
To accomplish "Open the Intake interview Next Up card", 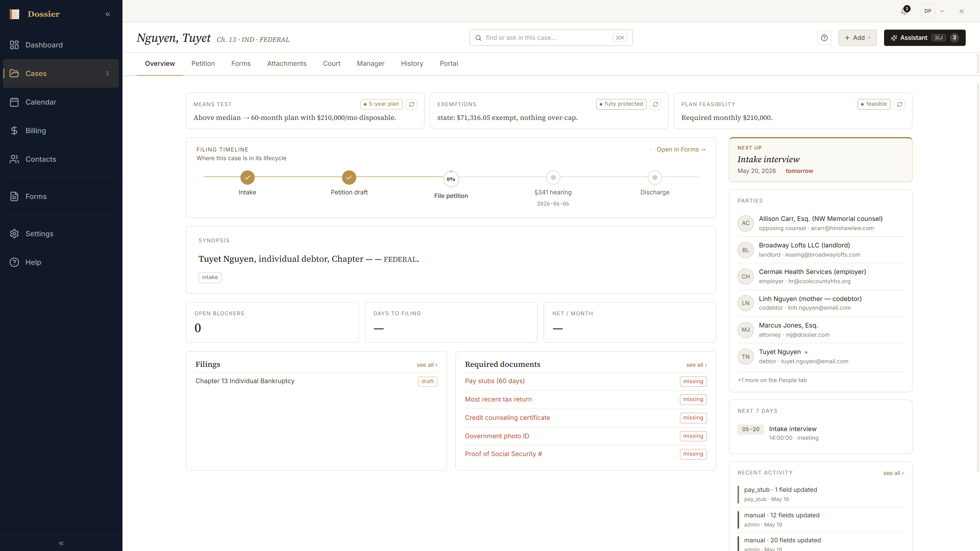I will point(820,160).
